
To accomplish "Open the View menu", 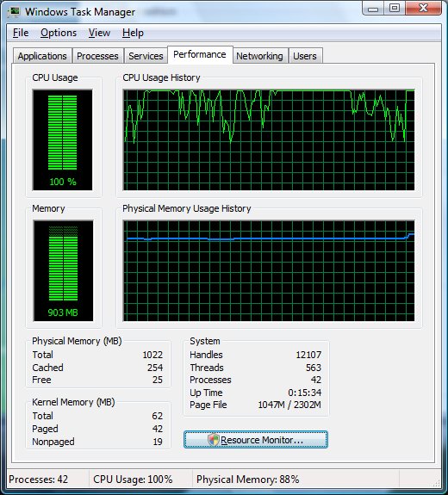I will pyautogui.click(x=99, y=33).
